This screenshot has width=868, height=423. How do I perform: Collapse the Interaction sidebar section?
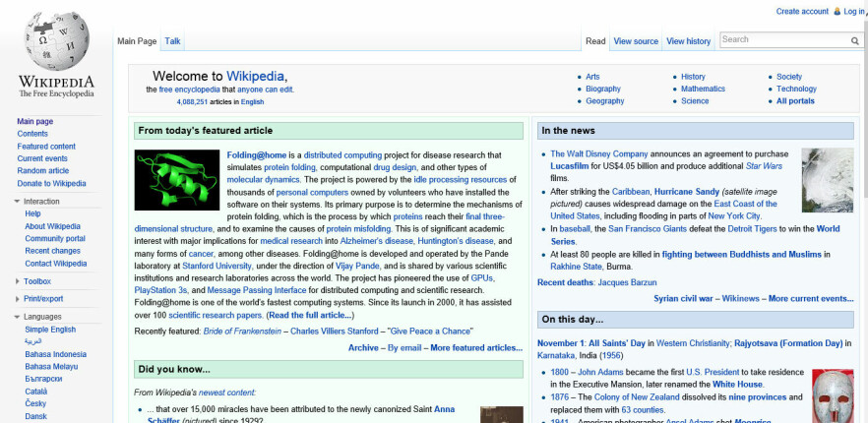click(x=18, y=202)
